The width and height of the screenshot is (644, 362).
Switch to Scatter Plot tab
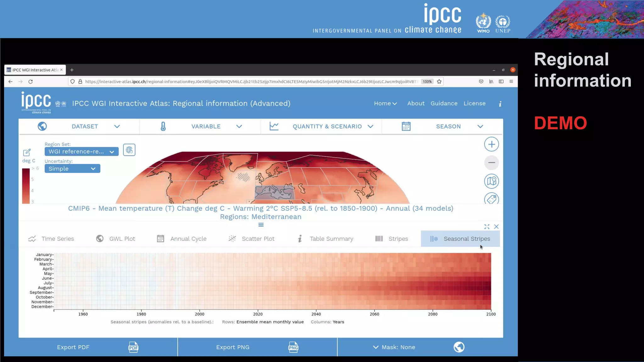coord(252,239)
